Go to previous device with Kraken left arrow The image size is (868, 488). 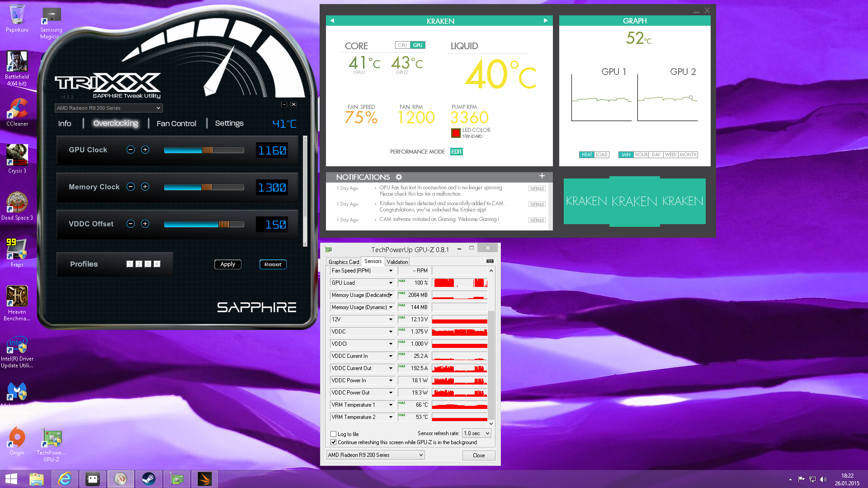click(332, 20)
